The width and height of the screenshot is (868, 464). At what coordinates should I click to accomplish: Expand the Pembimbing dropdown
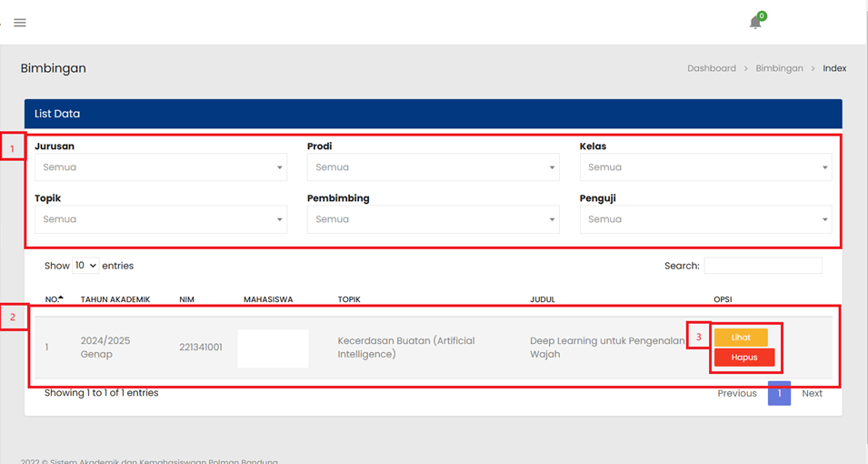(x=433, y=219)
